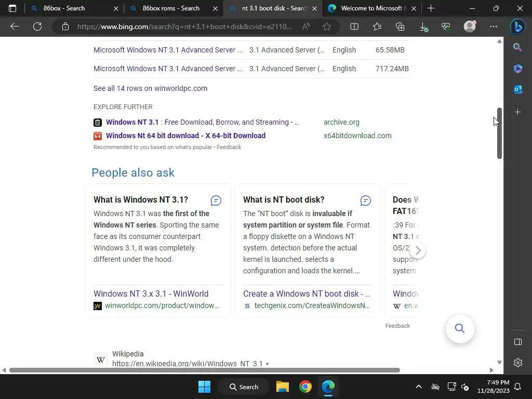Switch to Welcome to Microsoft Edge tab
This screenshot has width=532, height=399.
click(372, 8)
